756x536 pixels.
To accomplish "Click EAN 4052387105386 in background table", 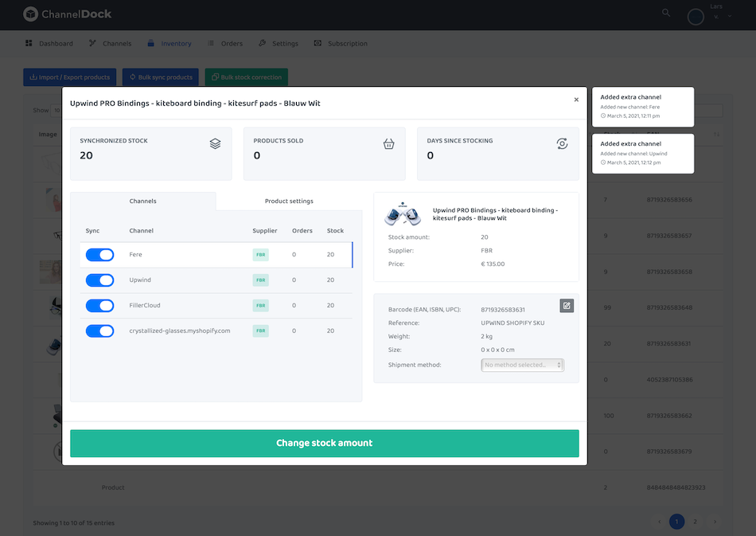I will click(x=670, y=380).
